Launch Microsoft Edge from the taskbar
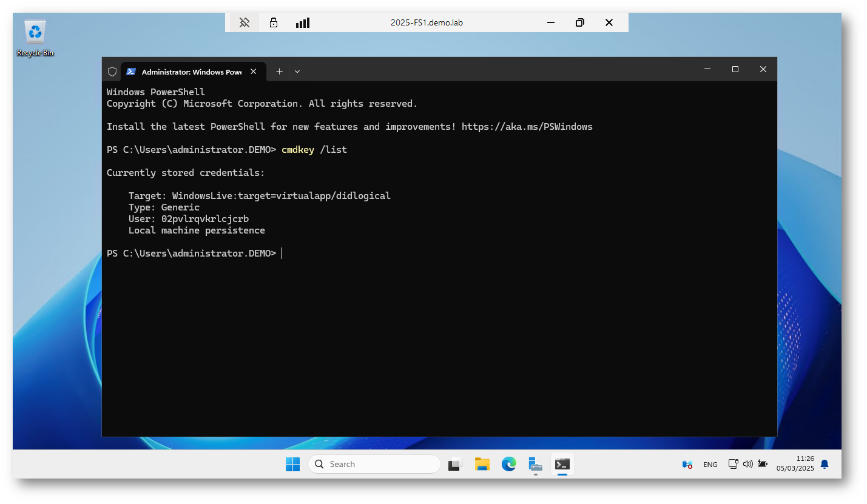The width and height of the screenshot is (867, 504). click(x=509, y=465)
